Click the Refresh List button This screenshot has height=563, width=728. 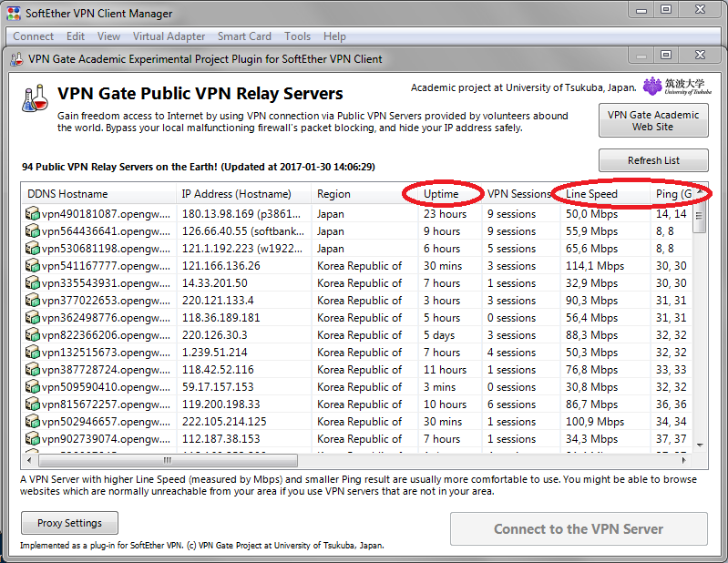click(653, 160)
